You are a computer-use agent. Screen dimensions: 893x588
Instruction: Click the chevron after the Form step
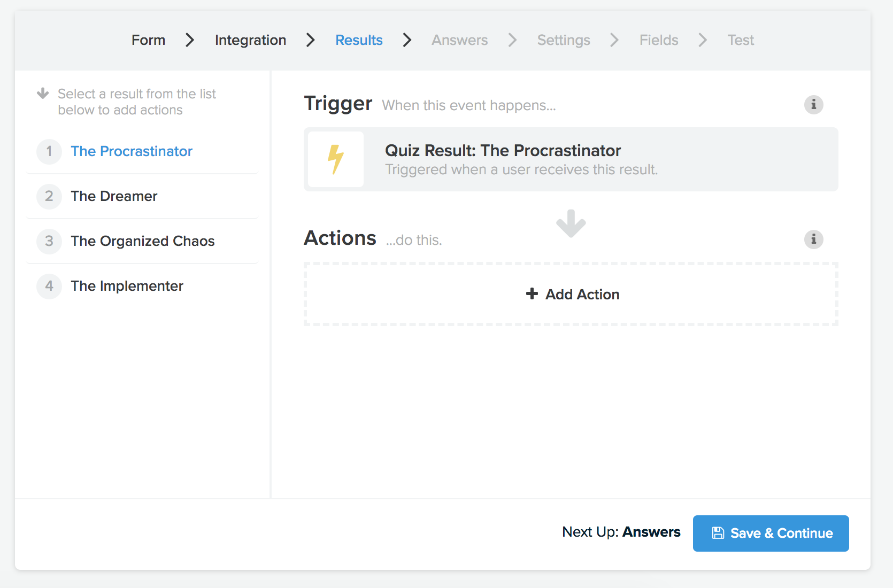coord(190,40)
